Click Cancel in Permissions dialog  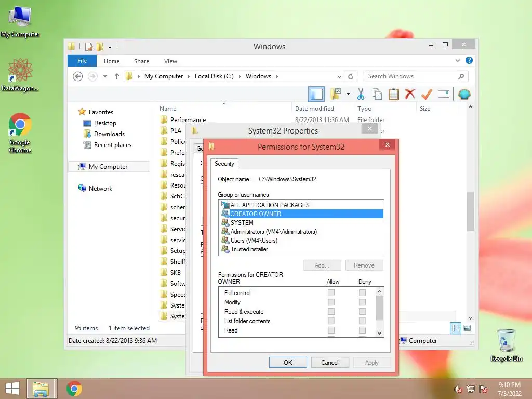click(x=330, y=362)
